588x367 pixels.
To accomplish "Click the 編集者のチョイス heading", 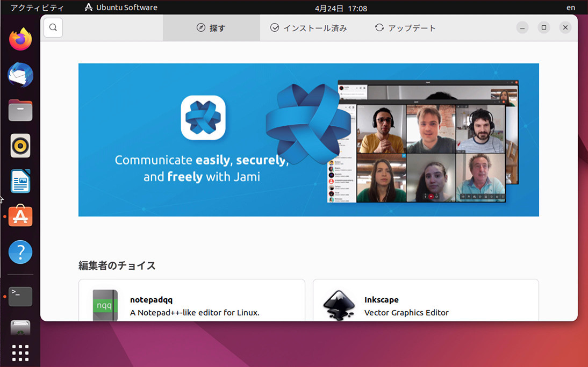I will [x=117, y=266].
